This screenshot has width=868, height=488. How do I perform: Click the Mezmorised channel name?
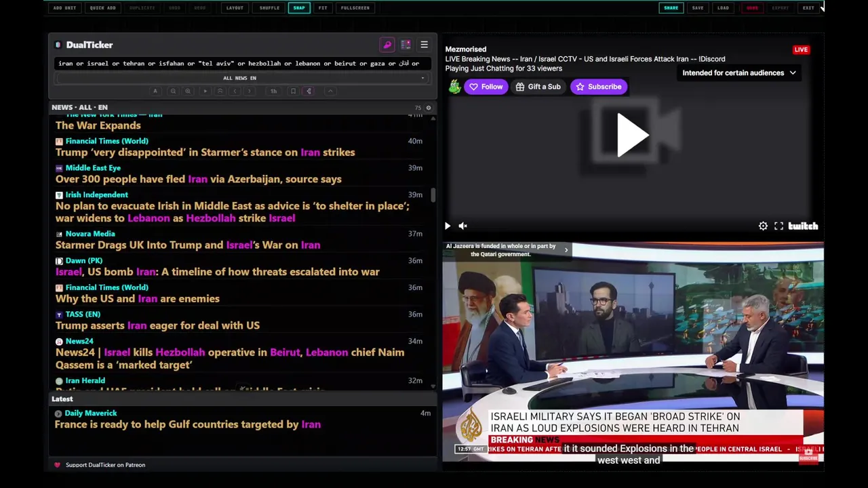[465, 49]
